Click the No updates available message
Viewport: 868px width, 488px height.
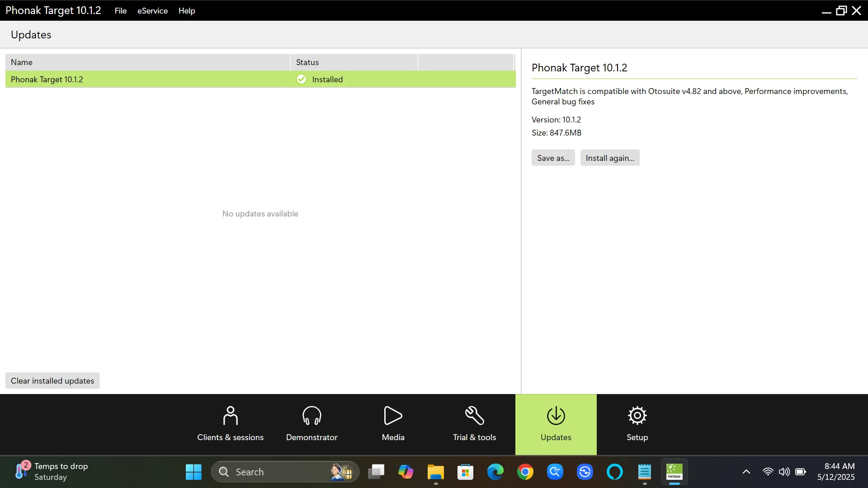point(260,213)
